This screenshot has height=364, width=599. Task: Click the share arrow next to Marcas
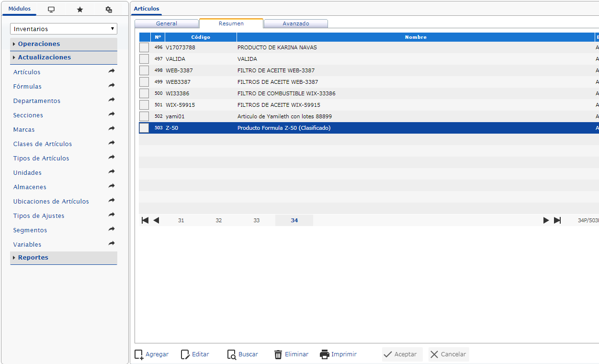click(112, 128)
